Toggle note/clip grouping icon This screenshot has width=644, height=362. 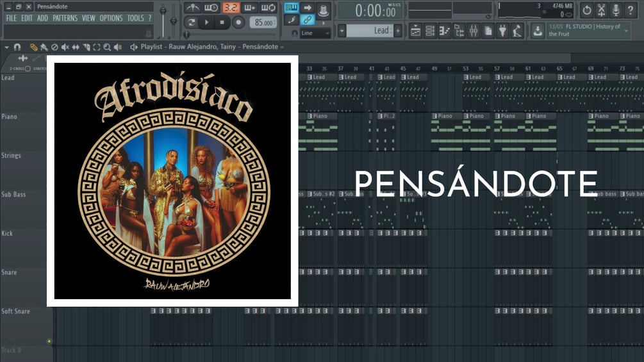pos(292,20)
